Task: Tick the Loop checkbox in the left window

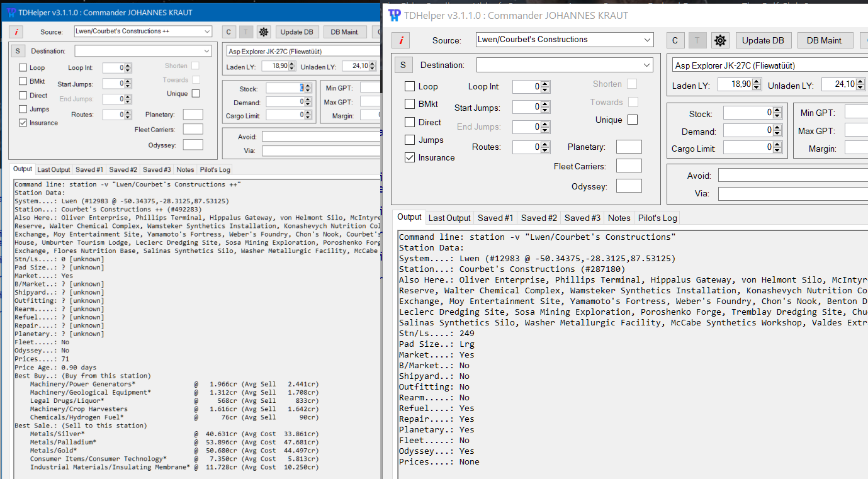Action: point(23,67)
